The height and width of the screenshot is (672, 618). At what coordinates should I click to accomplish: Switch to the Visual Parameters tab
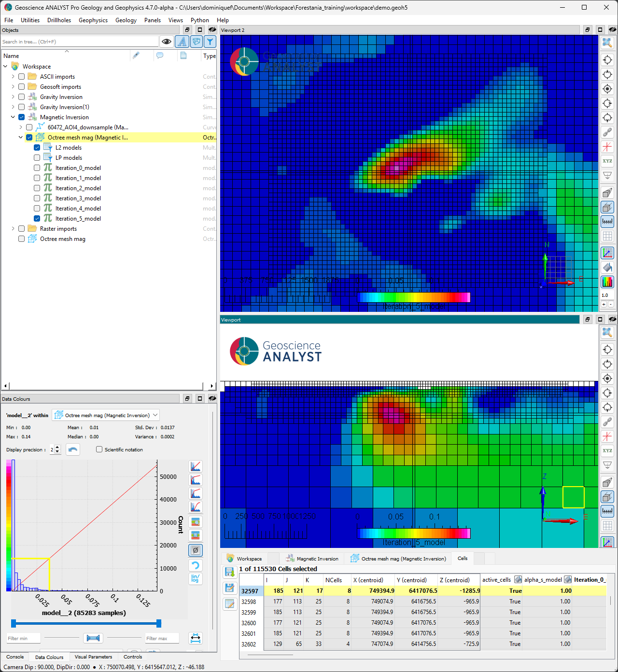coord(93,657)
